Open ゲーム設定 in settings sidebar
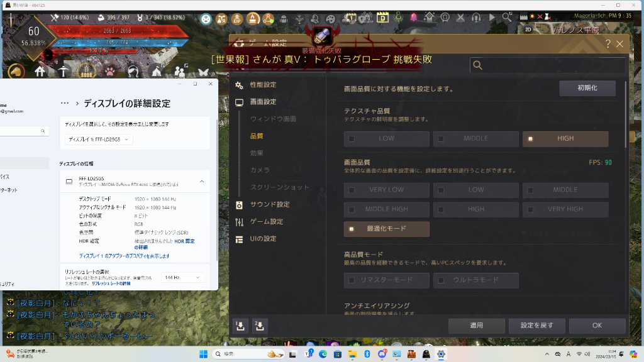The height and width of the screenshot is (362, 644). tap(266, 222)
